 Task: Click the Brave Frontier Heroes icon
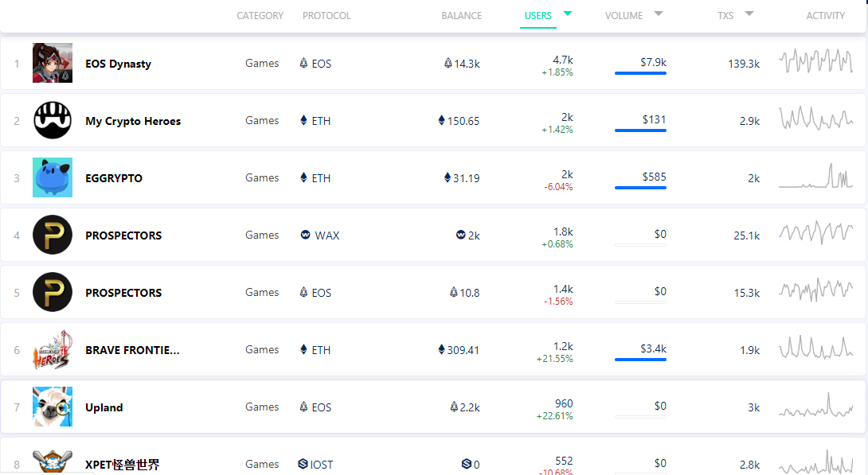point(53,349)
